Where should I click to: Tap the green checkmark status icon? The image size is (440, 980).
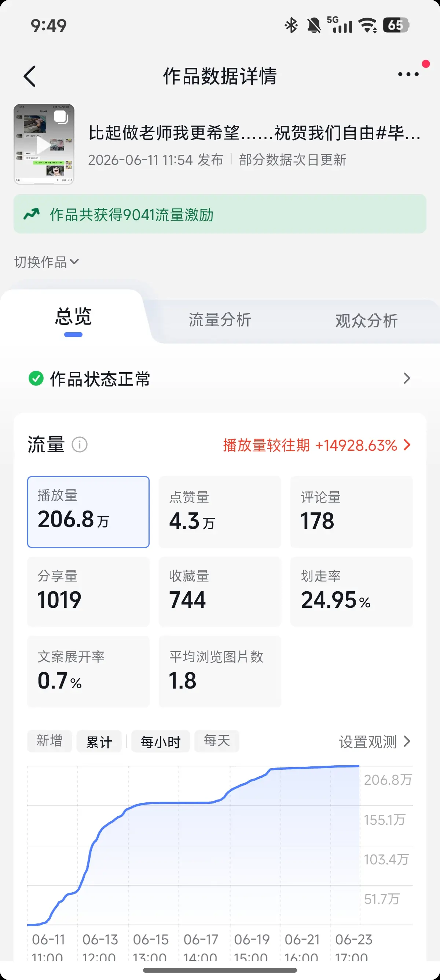click(x=36, y=378)
